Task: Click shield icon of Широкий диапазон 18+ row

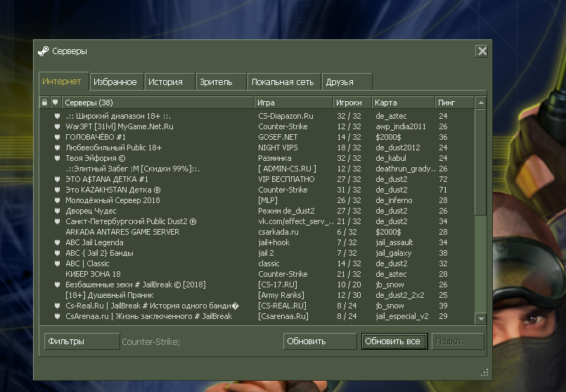Action: 57,116
